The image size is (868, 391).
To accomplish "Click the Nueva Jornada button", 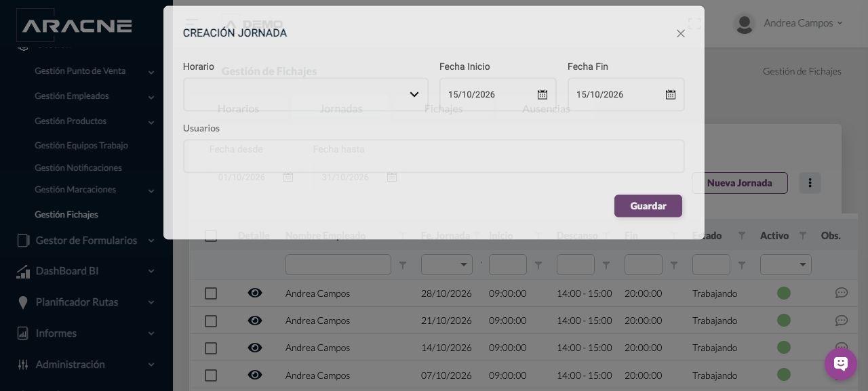I will point(740,183).
